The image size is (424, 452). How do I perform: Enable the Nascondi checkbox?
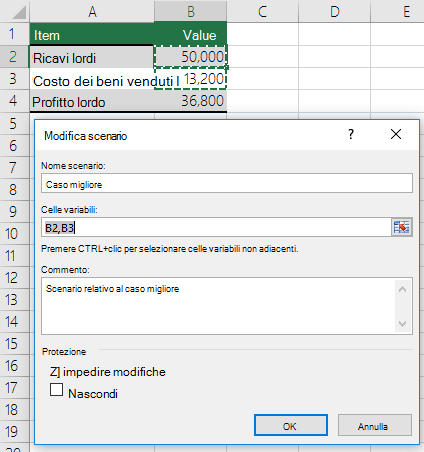coord(56,389)
